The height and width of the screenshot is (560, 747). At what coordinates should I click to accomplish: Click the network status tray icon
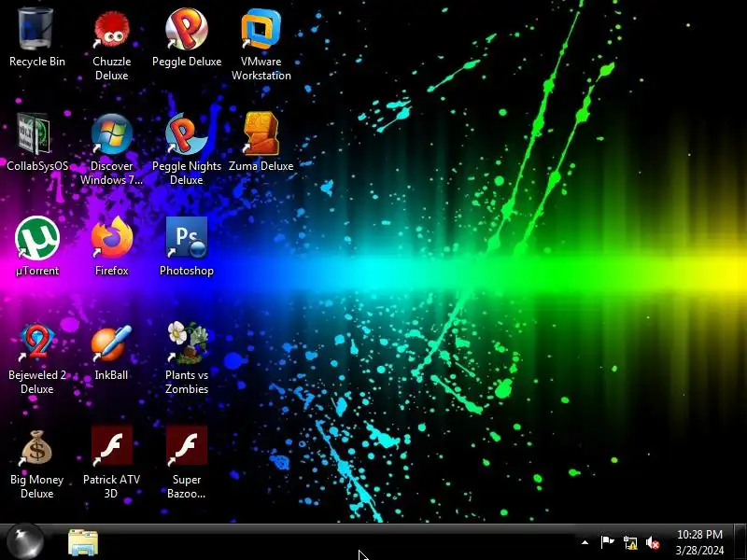tap(629, 542)
